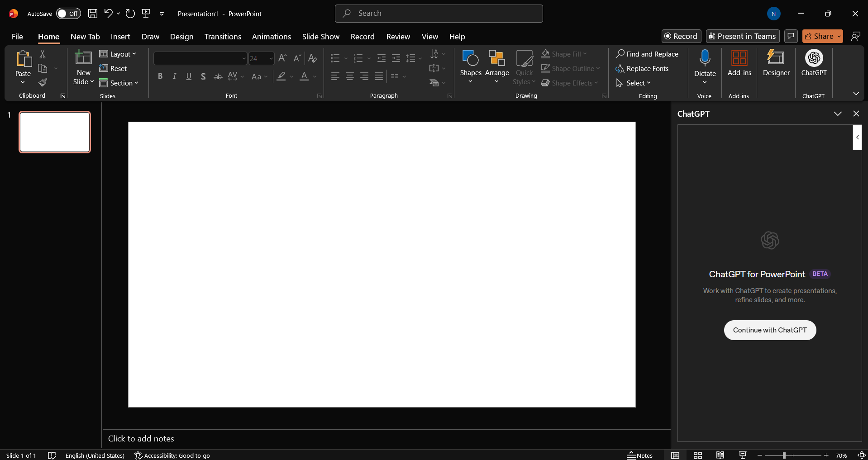Expand ChatGPT pane options chevron
Image resolution: width=868 pixels, height=460 pixels.
tap(838, 114)
